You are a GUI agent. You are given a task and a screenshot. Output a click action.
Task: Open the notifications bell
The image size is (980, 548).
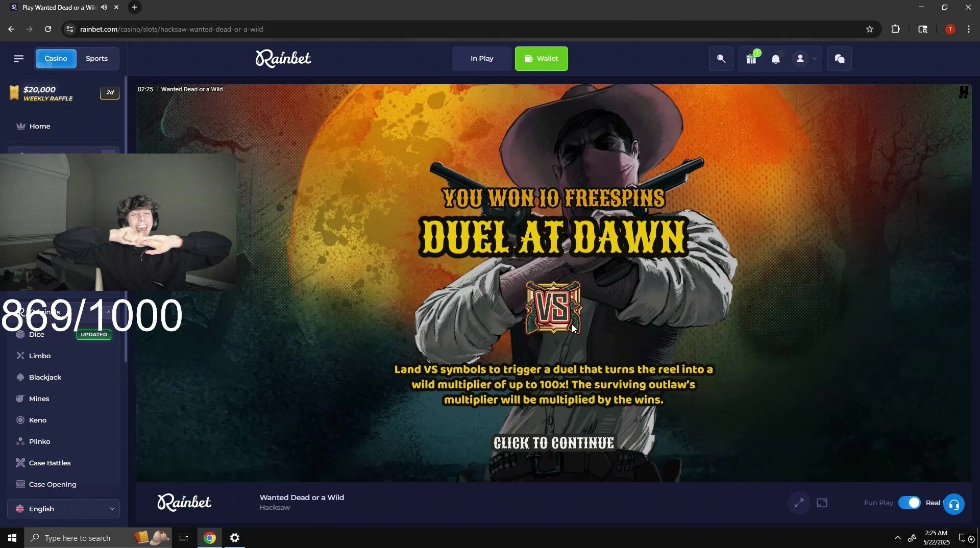(x=775, y=59)
